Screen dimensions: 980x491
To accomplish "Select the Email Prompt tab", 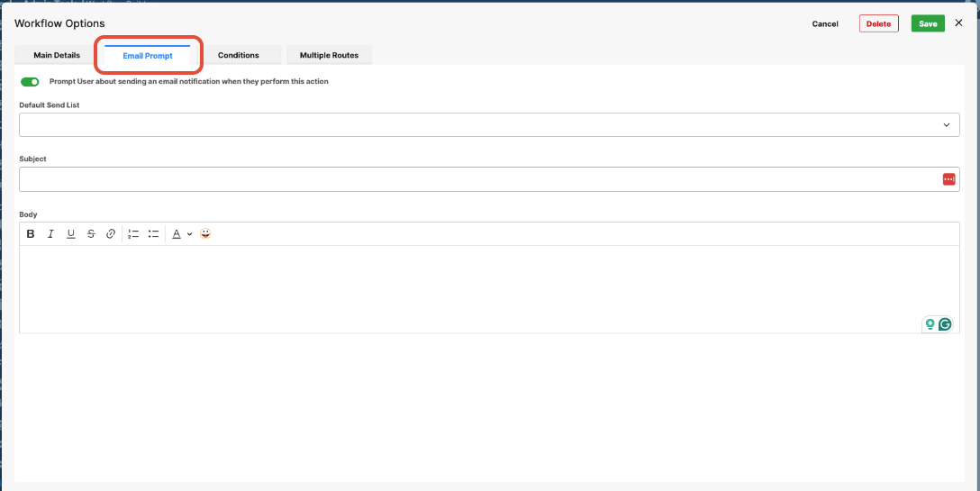I will (148, 56).
